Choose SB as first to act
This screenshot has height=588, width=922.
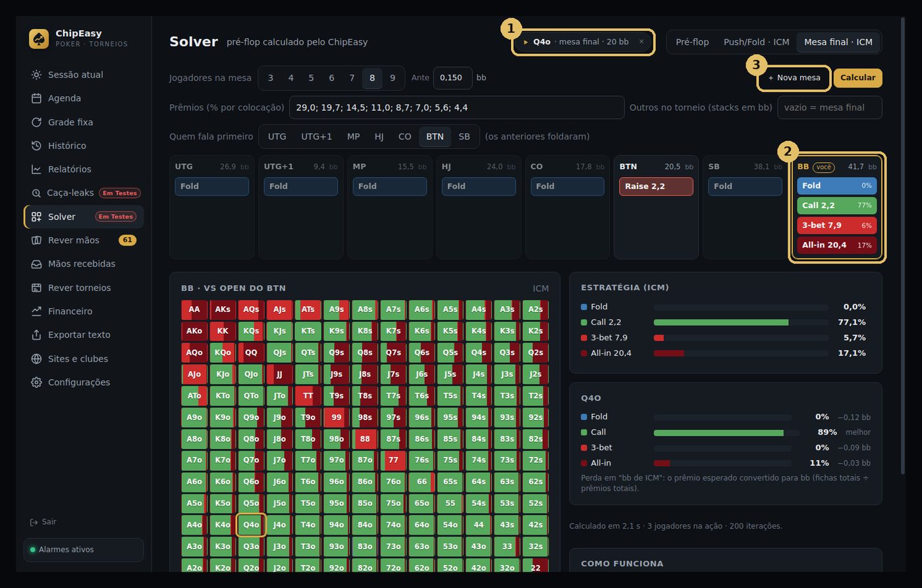click(x=464, y=136)
